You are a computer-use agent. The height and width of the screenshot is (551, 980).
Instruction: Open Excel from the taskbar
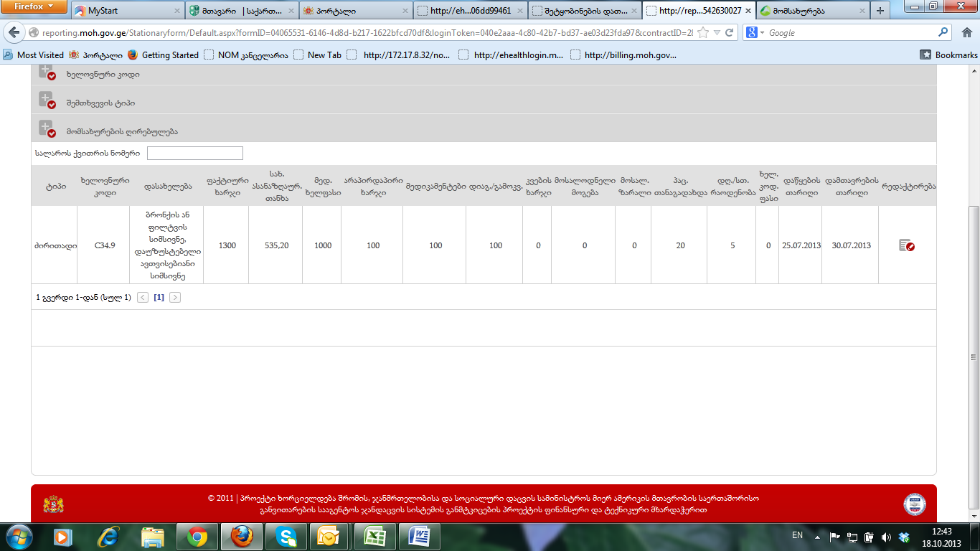[x=373, y=537]
